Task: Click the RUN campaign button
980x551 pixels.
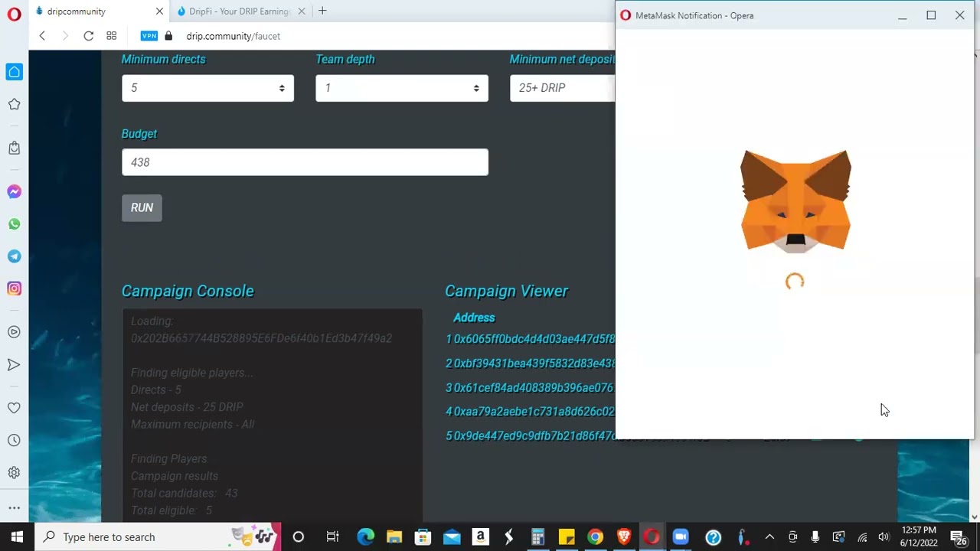Action: coord(142,208)
